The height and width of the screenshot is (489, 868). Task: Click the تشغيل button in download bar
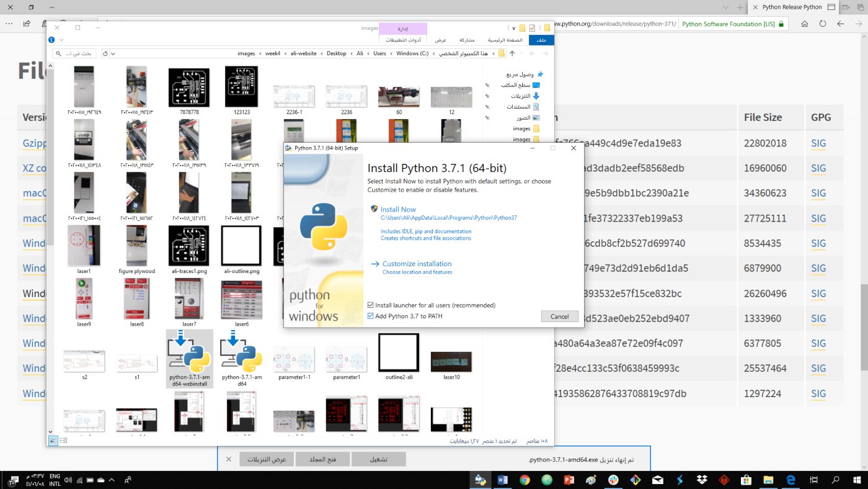point(379,459)
